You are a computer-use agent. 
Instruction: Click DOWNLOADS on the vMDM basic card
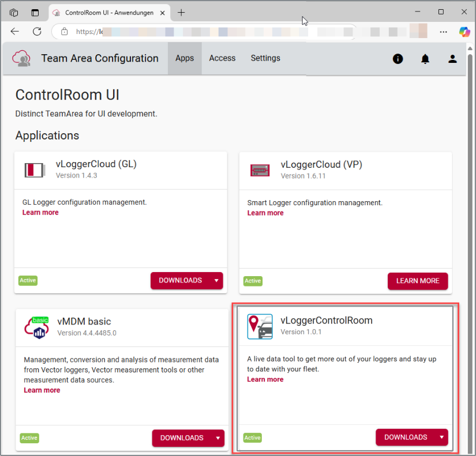click(x=182, y=438)
